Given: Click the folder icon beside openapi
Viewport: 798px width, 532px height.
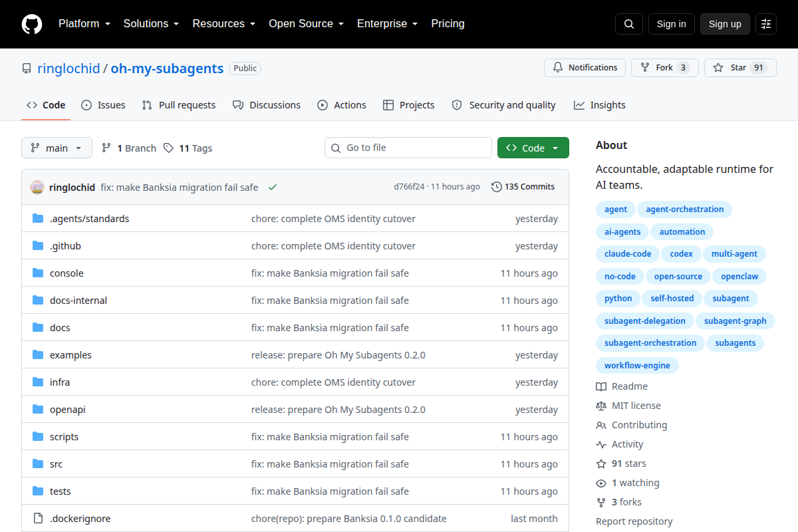Looking at the screenshot, I should (x=38, y=410).
